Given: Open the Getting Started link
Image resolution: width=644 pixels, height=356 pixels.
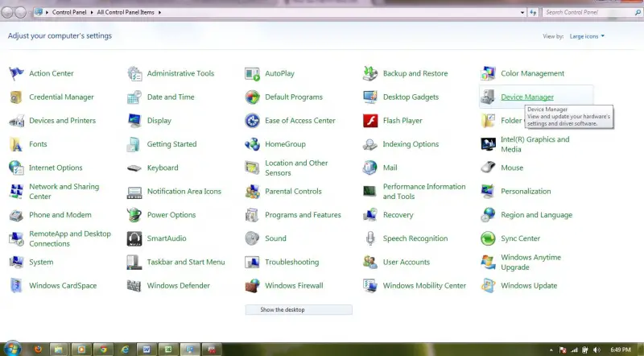Looking at the screenshot, I should tap(171, 144).
